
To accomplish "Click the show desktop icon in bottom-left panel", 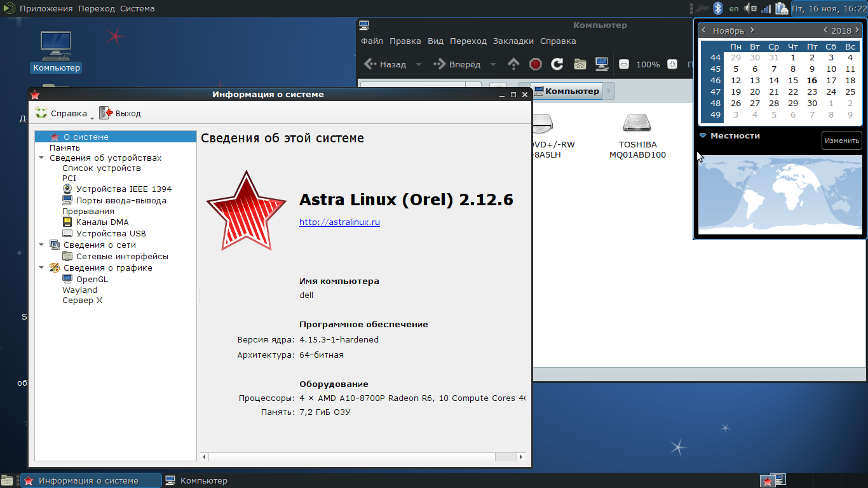I will point(7,480).
